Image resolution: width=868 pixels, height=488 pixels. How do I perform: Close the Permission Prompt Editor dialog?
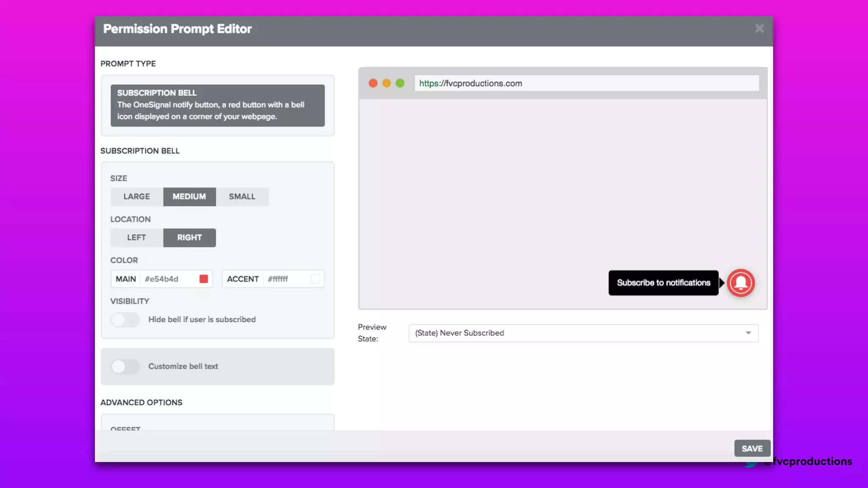coord(759,28)
